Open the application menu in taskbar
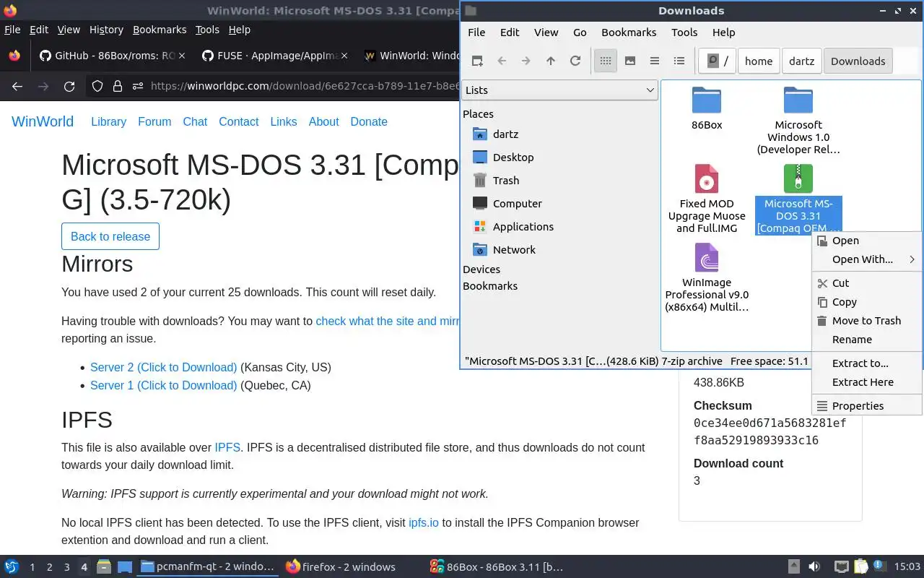The height and width of the screenshot is (578, 924). 11,566
